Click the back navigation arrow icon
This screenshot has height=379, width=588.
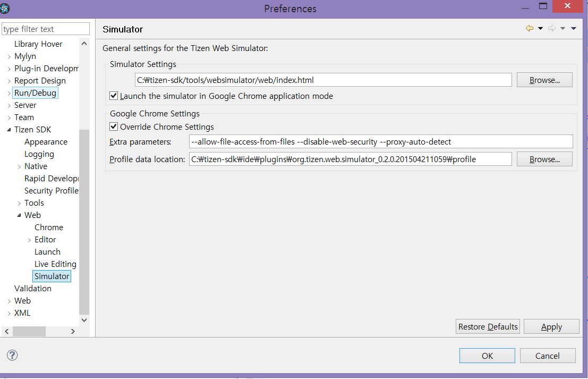(530, 29)
